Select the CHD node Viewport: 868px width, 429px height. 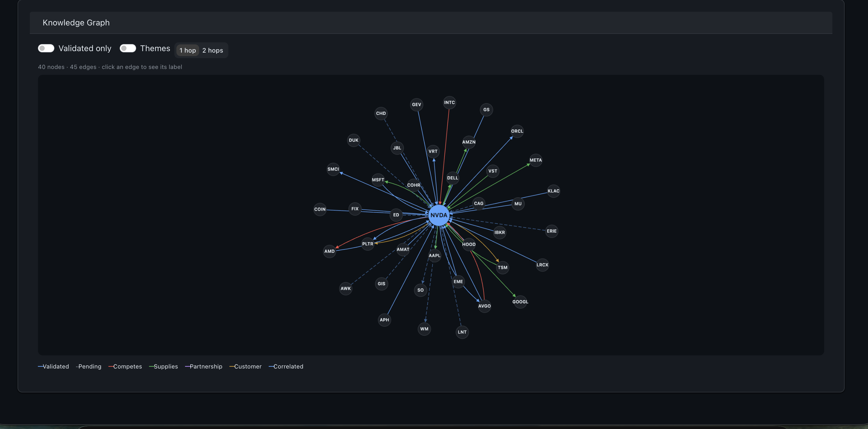click(x=381, y=113)
